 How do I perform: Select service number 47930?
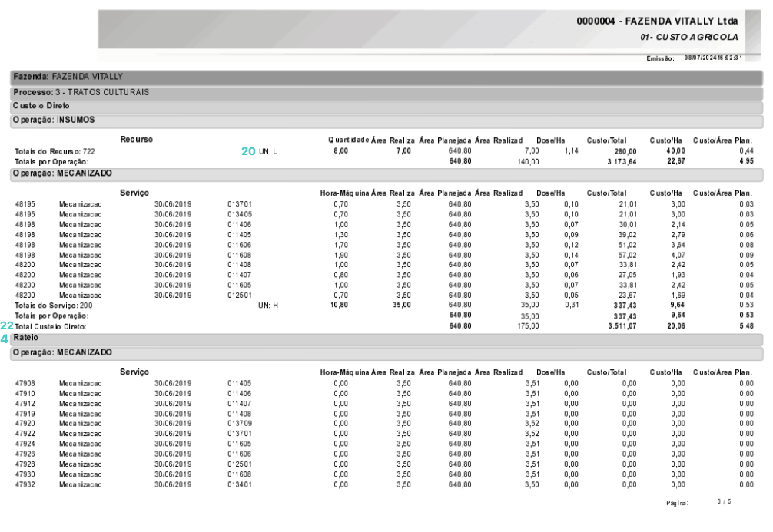coord(25,475)
